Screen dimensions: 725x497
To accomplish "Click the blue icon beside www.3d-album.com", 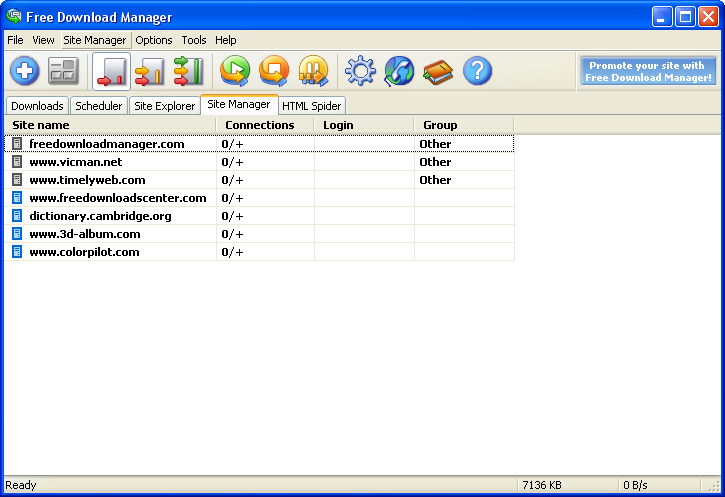I will pos(17,234).
